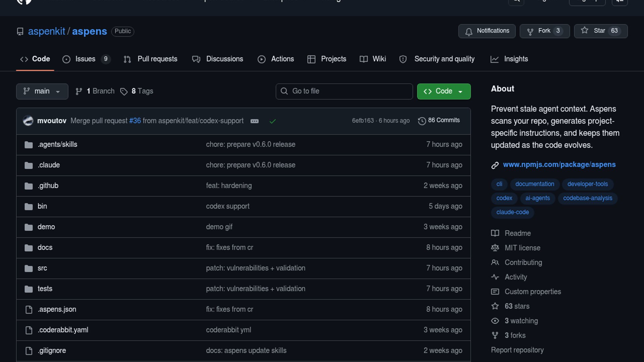The width and height of the screenshot is (644, 362).
Task: Open the main branch dropdown
Action: pos(42,91)
